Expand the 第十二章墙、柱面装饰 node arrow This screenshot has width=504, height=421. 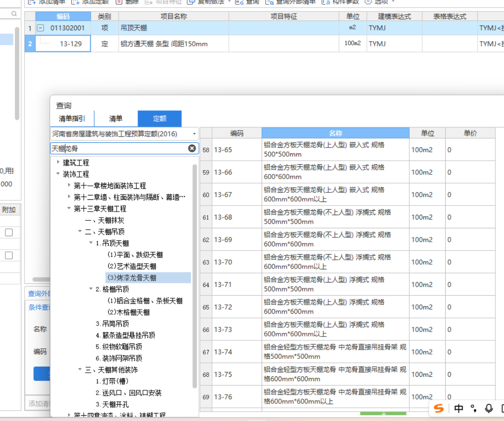click(69, 196)
